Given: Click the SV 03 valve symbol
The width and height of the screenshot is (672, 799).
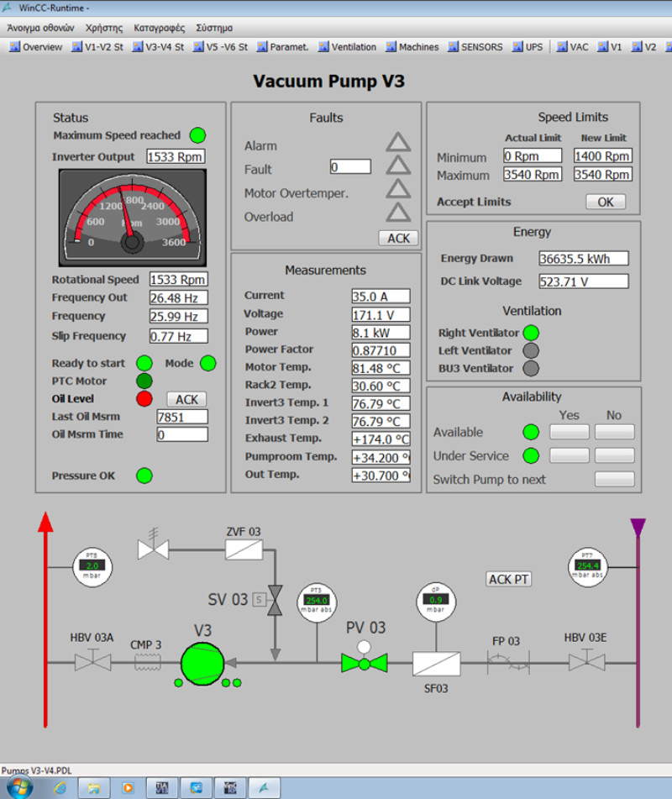Looking at the screenshot, I should coord(276,600).
